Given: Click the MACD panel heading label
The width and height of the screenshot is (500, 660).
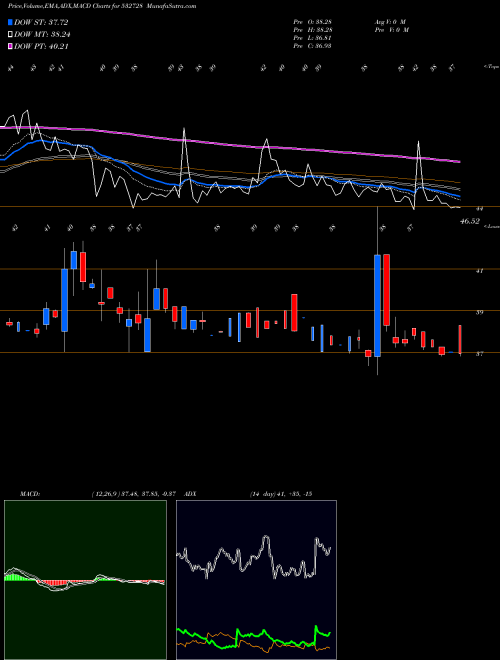Looking at the screenshot, I should [x=29, y=493].
